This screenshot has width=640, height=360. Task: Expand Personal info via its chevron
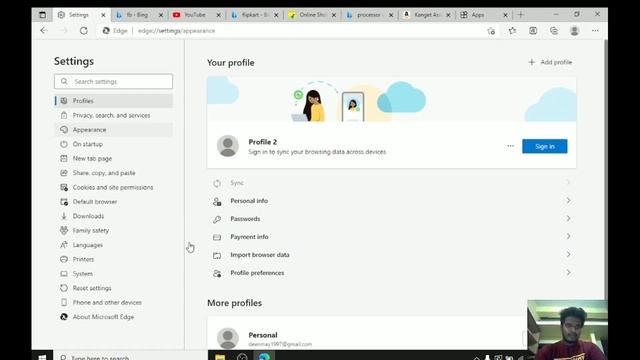pos(568,200)
